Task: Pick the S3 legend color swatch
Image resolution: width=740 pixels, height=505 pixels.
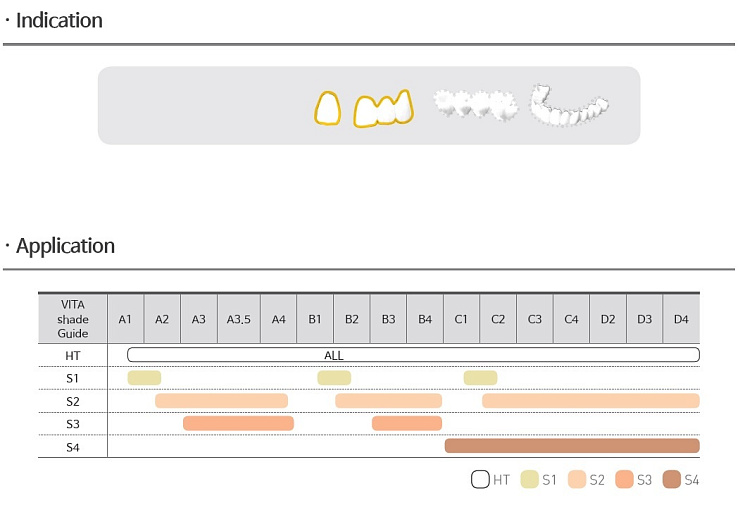Action: pyautogui.click(x=624, y=480)
